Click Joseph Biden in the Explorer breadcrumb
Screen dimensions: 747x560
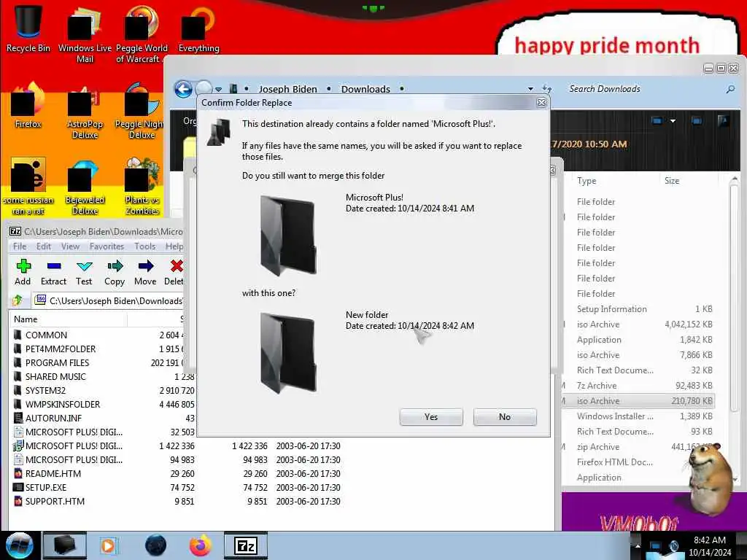287,89
